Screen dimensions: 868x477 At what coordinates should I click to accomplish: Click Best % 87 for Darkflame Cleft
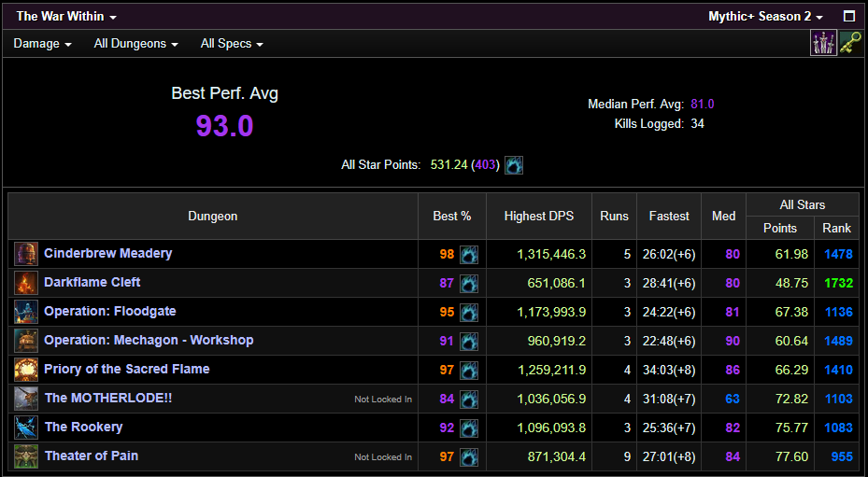click(x=447, y=284)
